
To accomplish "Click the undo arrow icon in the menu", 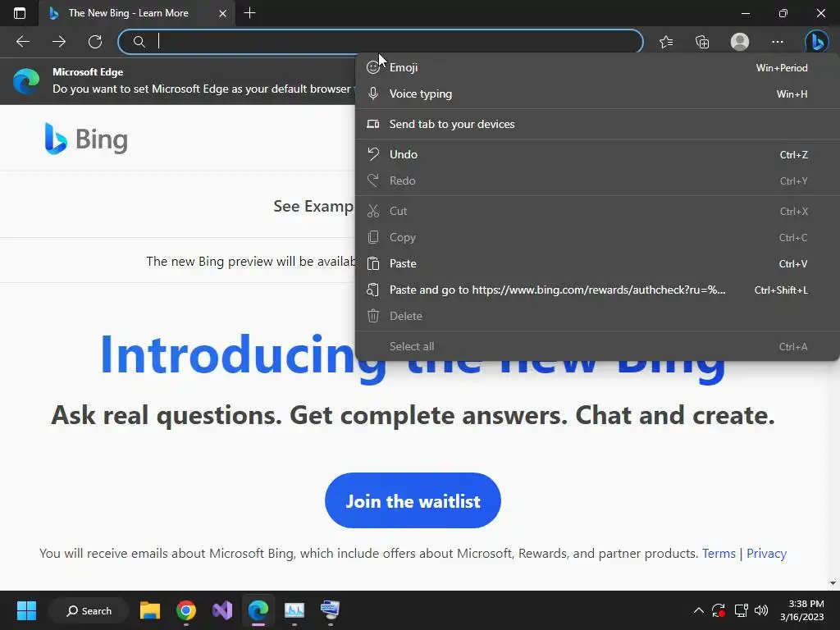I will 373,154.
